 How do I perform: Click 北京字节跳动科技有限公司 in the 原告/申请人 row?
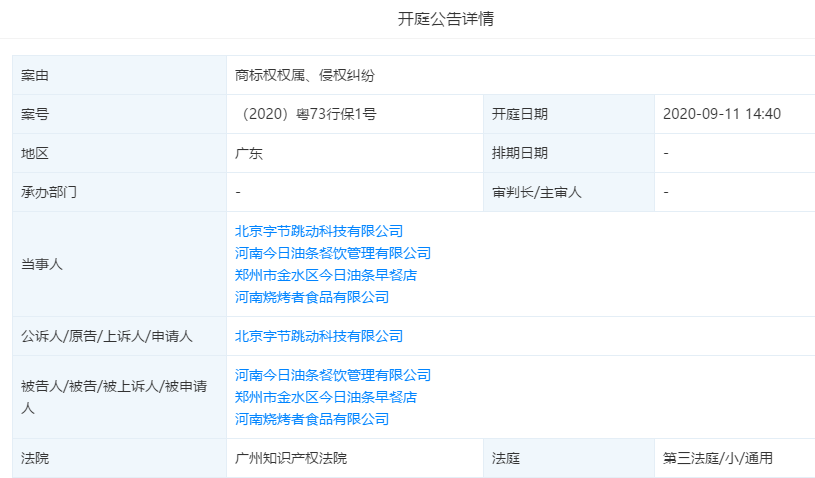click(x=319, y=336)
